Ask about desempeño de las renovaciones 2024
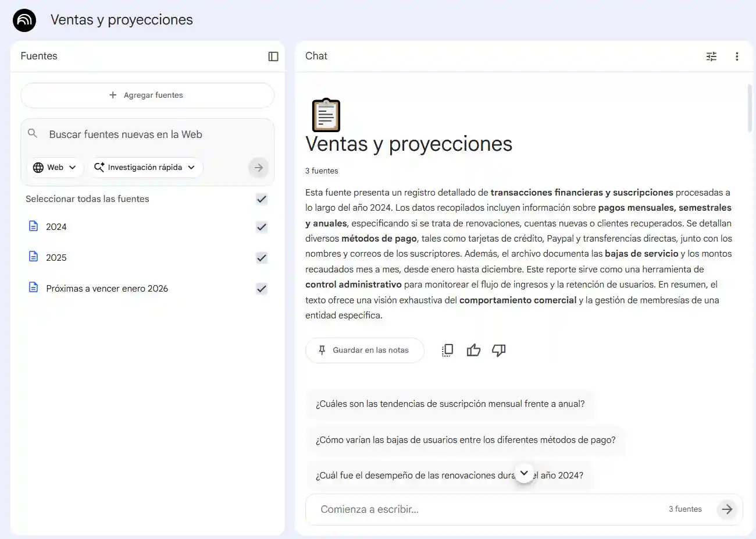This screenshot has width=756, height=539. [450, 476]
